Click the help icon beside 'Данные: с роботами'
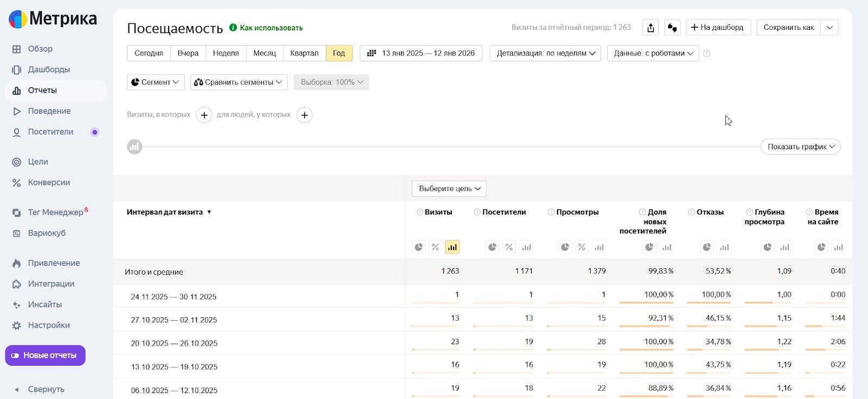 [x=706, y=53]
